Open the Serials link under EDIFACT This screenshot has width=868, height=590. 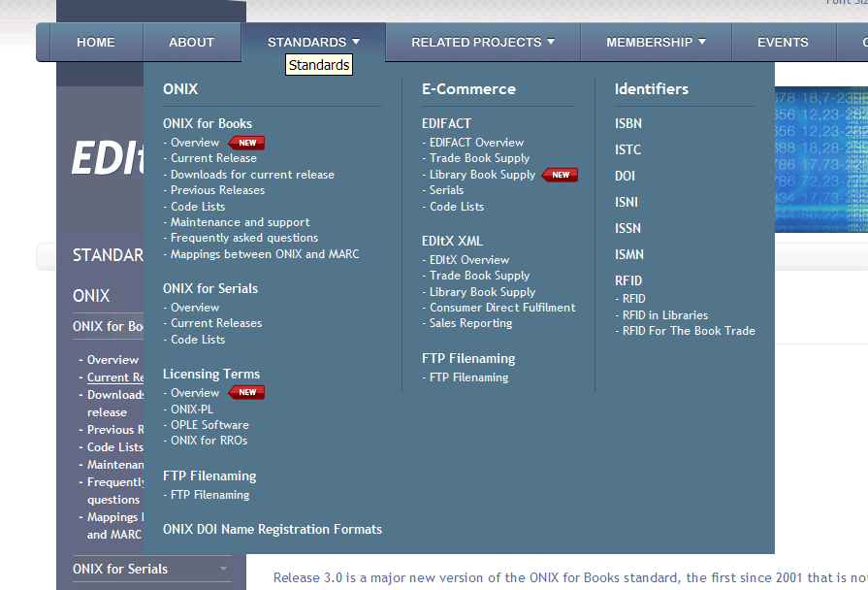447,190
